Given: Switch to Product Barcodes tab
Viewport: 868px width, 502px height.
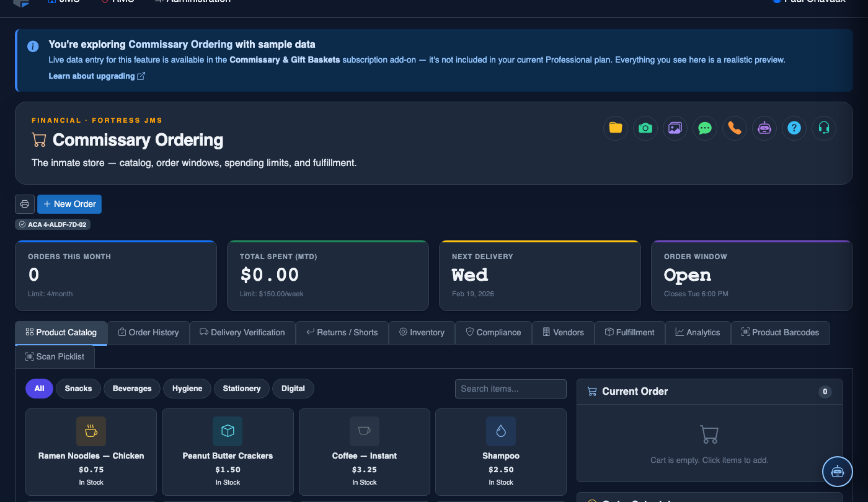Looking at the screenshot, I should click(780, 332).
